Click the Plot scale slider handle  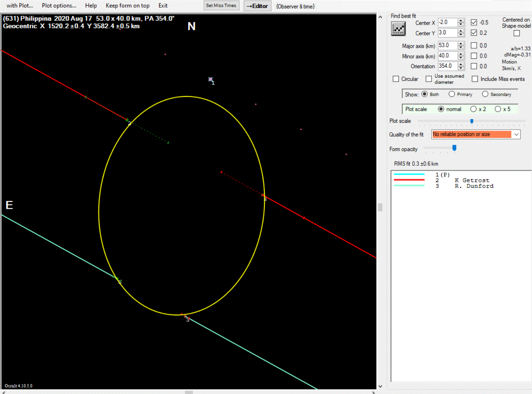point(472,121)
